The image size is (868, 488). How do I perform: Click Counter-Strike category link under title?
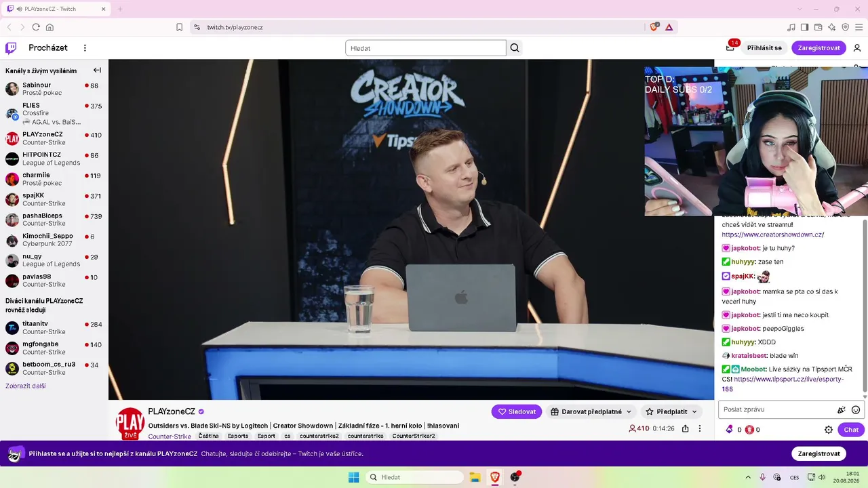tap(170, 436)
